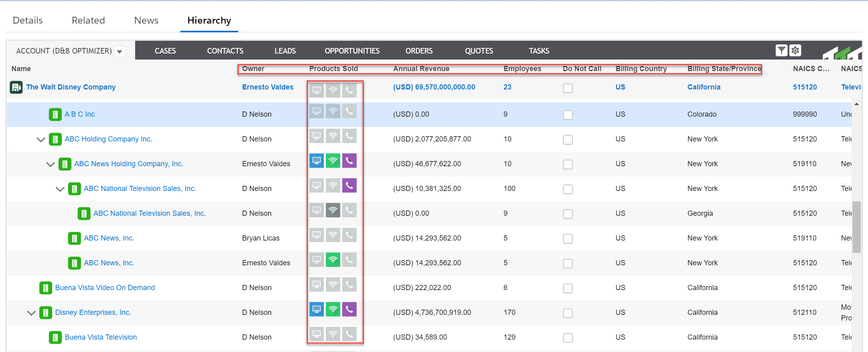868x352 pixels.
Task: Click the filter funnel icon
Action: 781,50
